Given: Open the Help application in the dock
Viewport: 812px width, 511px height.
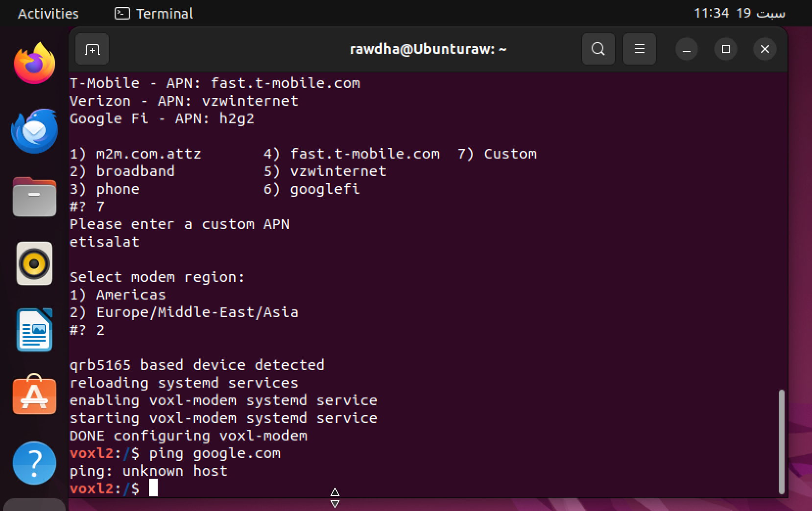Looking at the screenshot, I should click(34, 463).
